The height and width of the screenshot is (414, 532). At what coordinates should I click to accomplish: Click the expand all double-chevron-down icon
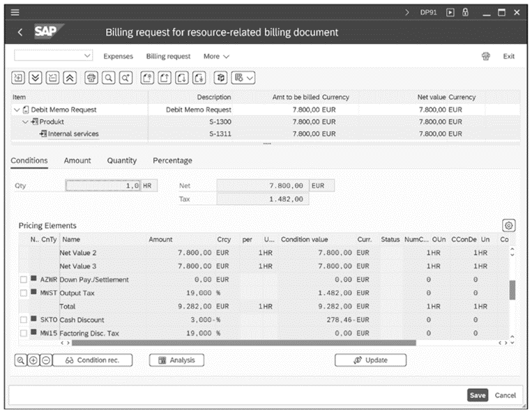(36, 77)
